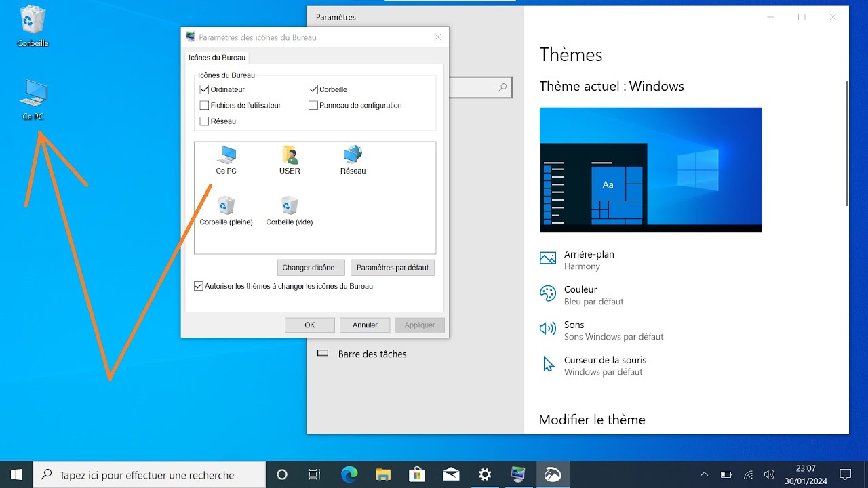Open the Corbeille desktop icon
This screenshot has height=488, width=868.
(x=33, y=27)
